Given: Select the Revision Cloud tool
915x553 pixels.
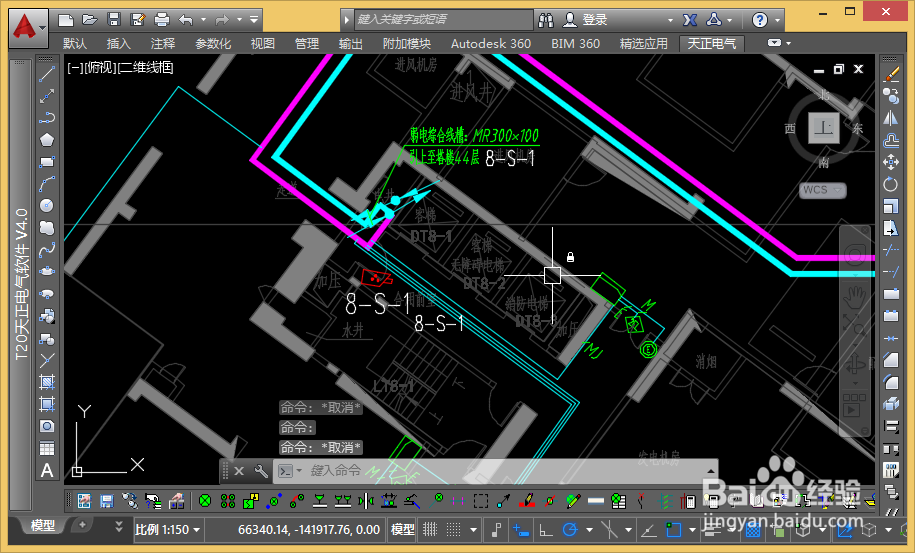Looking at the screenshot, I should click(47, 228).
